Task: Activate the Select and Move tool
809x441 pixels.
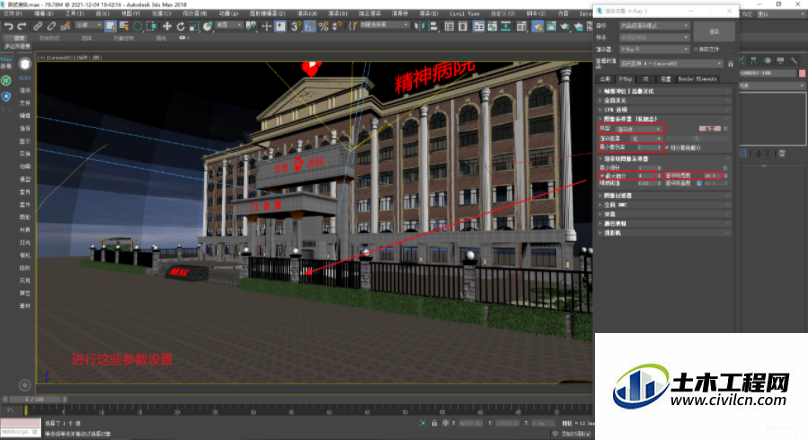Action: coord(167,26)
